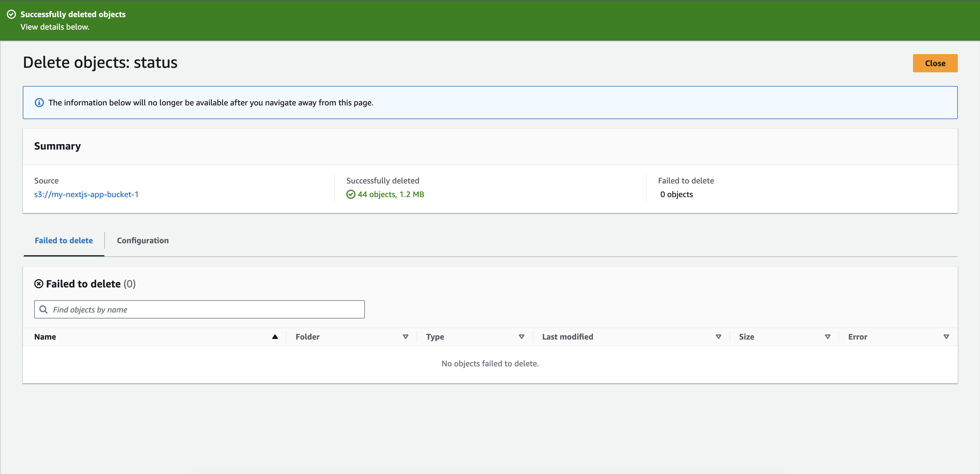Click the X-circle icon beside Failed to delete heading
Image resolution: width=980 pixels, height=474 pixels.
point(39,284)
